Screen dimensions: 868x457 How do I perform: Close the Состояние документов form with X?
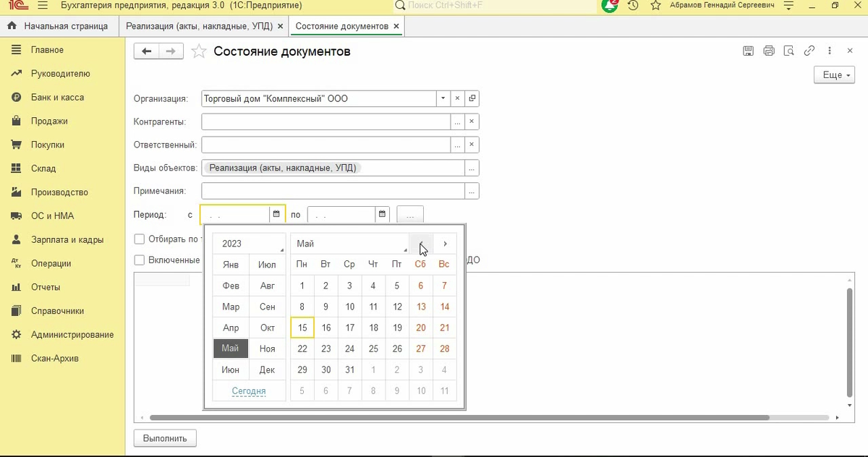pos(850,51)
